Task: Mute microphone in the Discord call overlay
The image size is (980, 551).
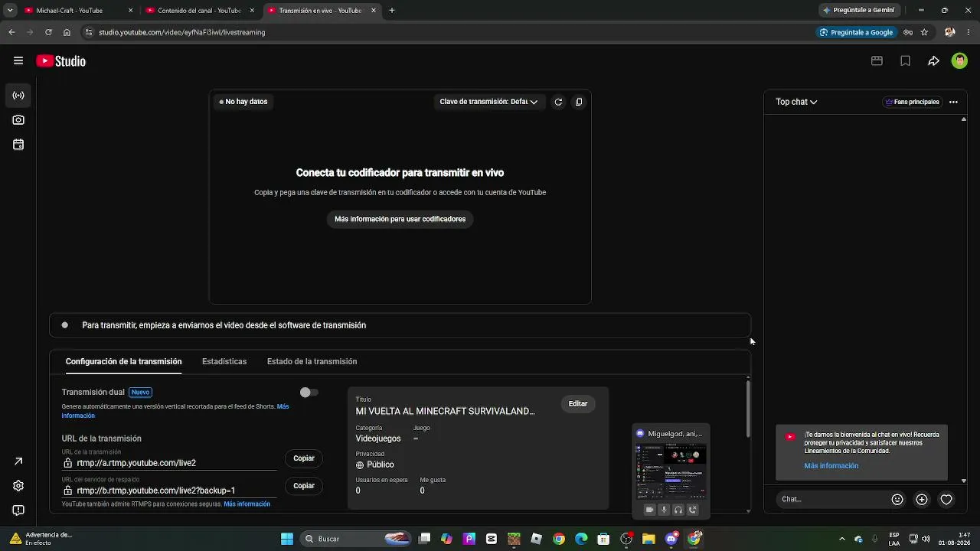Action: (664, 510)
